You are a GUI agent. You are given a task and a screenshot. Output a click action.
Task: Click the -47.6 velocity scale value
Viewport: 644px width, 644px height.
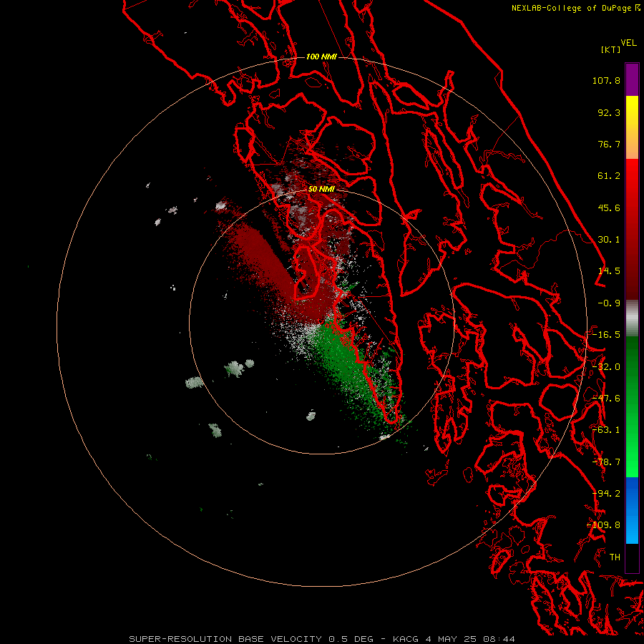(606, 399)
